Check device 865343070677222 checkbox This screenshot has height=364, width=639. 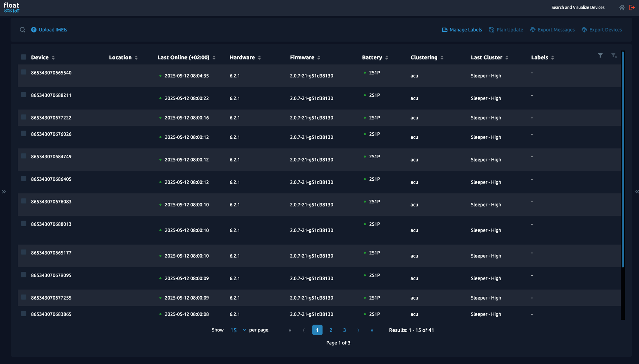[x=23, y=117]
